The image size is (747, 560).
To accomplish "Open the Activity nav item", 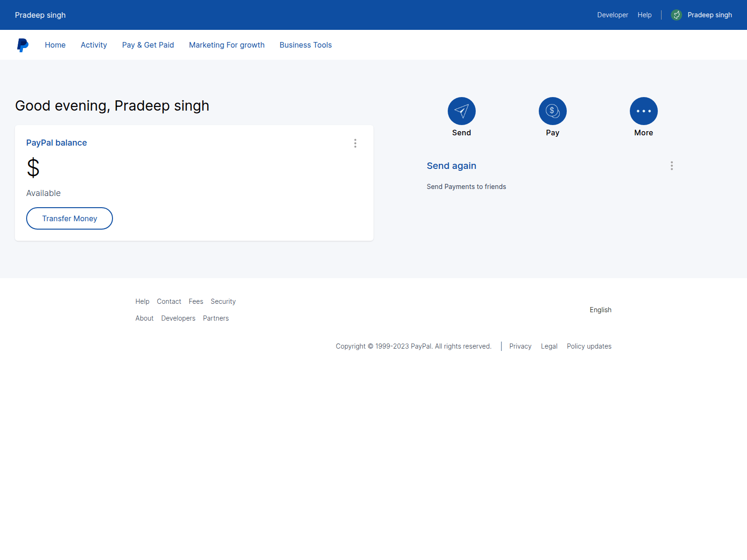I will pos(94,45).
